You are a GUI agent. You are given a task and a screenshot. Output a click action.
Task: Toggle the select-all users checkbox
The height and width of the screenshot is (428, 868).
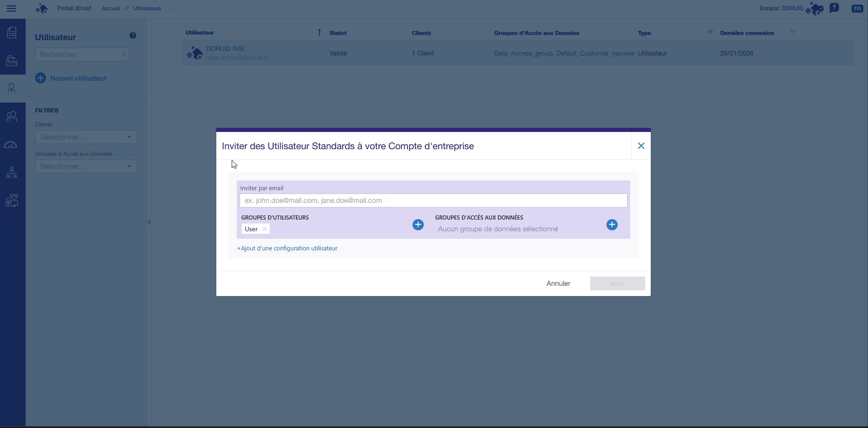174,33
